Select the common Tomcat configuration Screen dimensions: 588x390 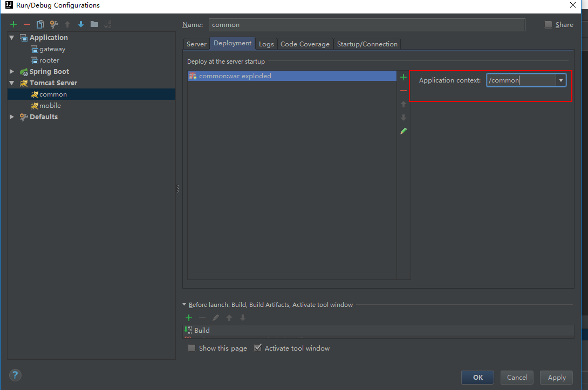92,94
